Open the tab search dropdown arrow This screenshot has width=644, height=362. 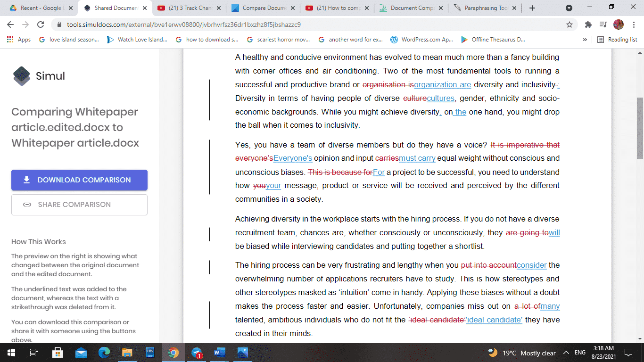(x=569, y=8)
